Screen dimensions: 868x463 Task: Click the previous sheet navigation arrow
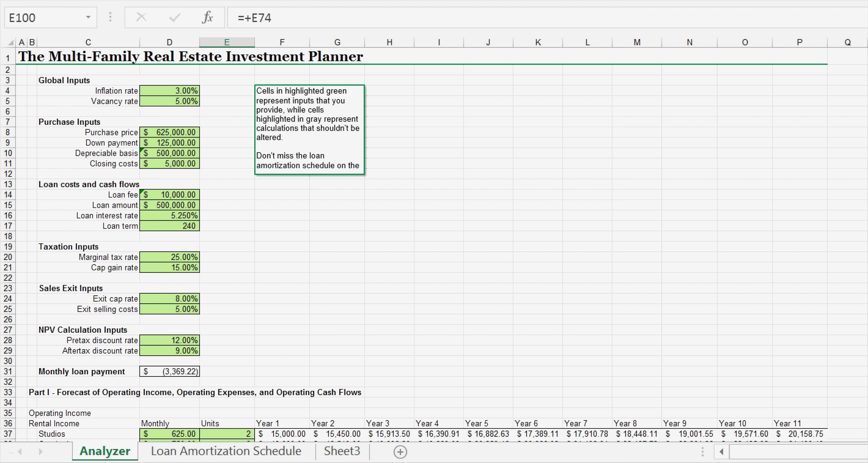(20, 452)
